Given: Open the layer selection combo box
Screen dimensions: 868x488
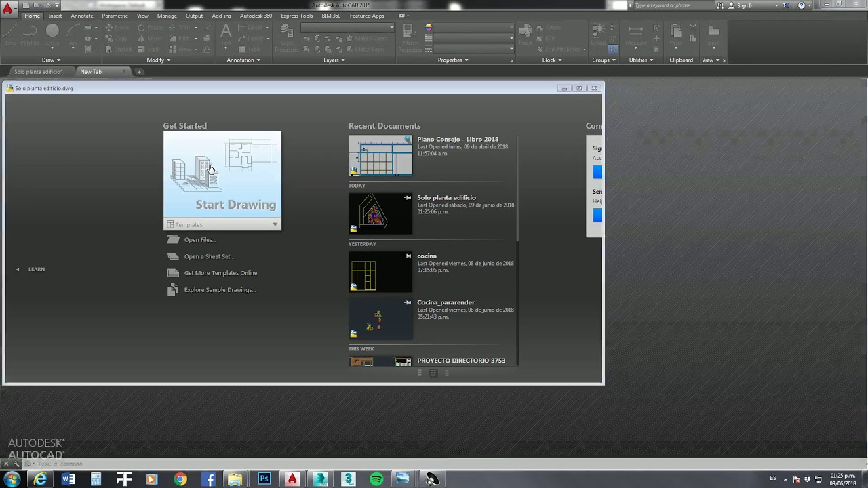Looking at the screenshot, I should (348, 28).
